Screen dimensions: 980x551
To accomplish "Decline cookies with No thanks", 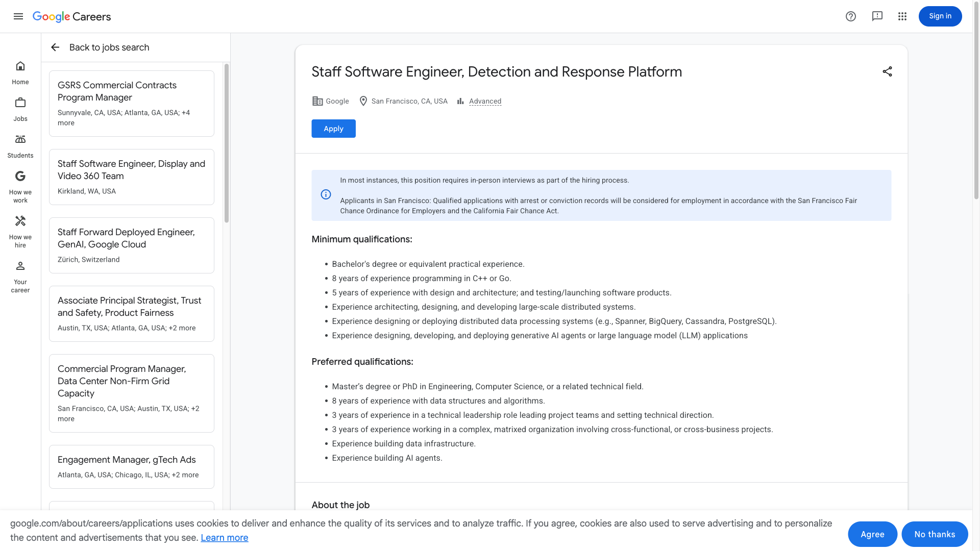I will 935,534.
